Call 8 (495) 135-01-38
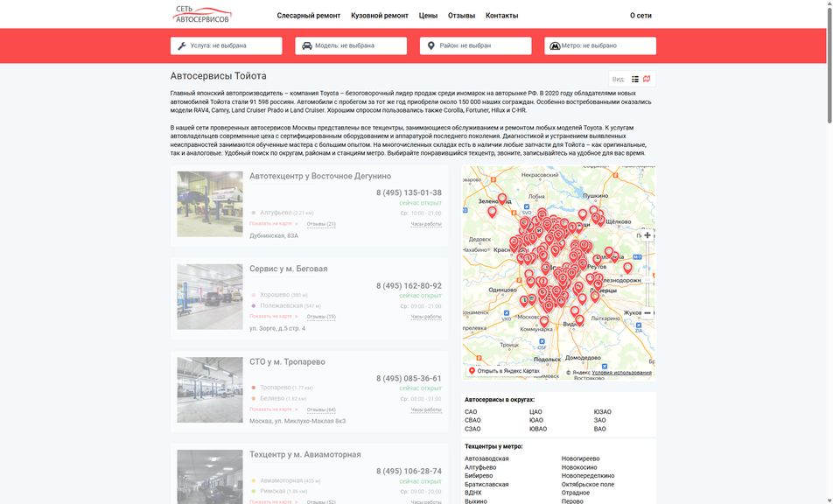833x504 pixels. [409, 192]
